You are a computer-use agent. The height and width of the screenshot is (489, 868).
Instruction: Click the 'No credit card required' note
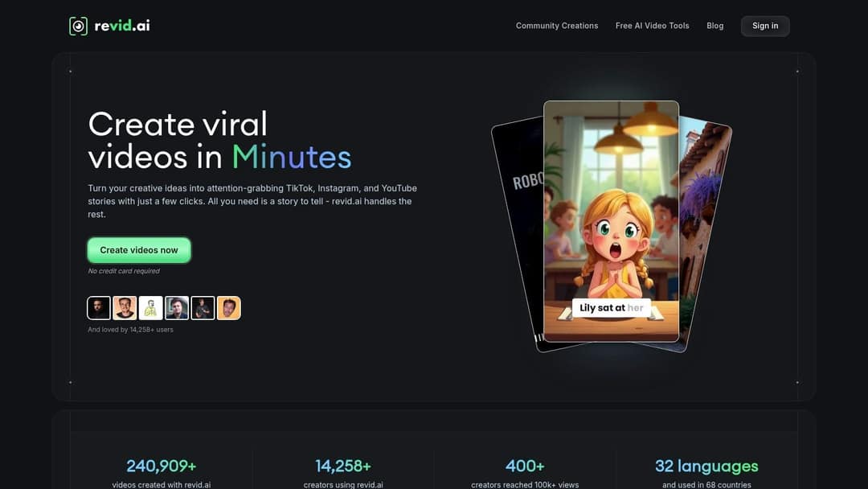coord(124,271)
